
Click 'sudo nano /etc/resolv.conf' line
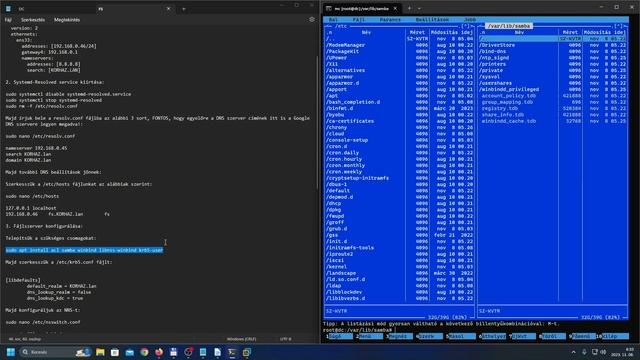click(40, 136)
